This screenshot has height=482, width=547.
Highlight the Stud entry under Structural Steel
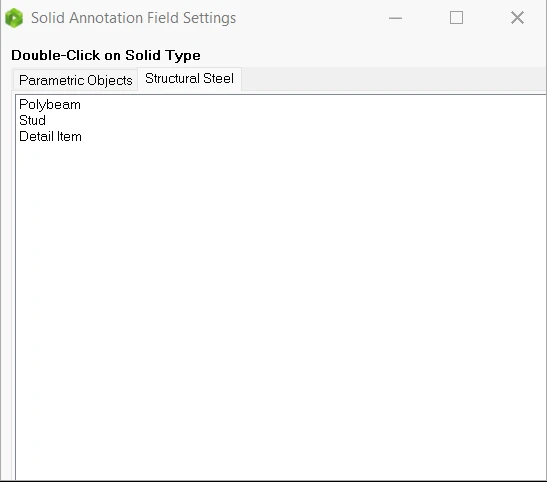click(x=32, y=120)
